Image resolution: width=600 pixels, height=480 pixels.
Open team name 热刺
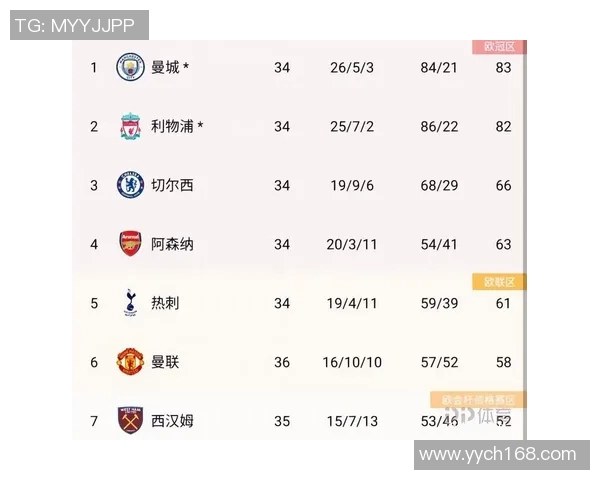(165, 302)
